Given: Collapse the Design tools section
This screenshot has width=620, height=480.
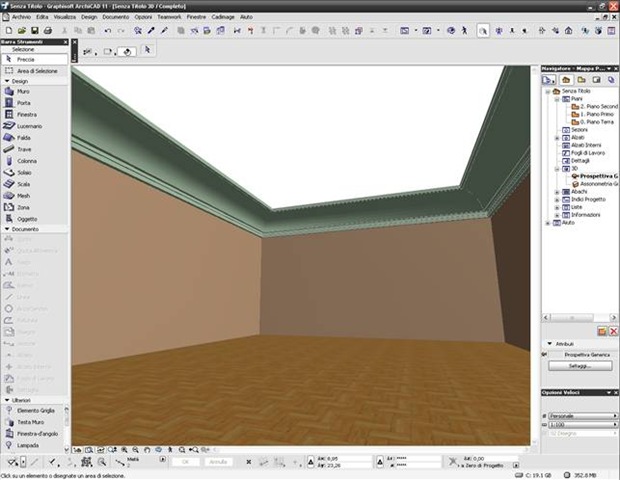Looking at the screenshot, I should click(x=5, y=81).
